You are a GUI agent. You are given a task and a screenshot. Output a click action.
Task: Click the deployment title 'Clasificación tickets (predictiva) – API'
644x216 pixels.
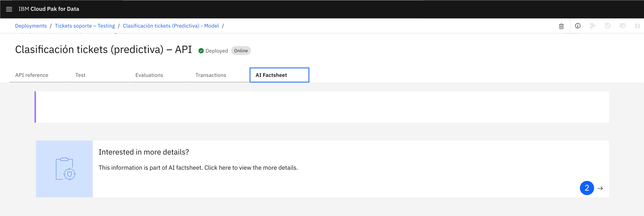tap(103, 49)
